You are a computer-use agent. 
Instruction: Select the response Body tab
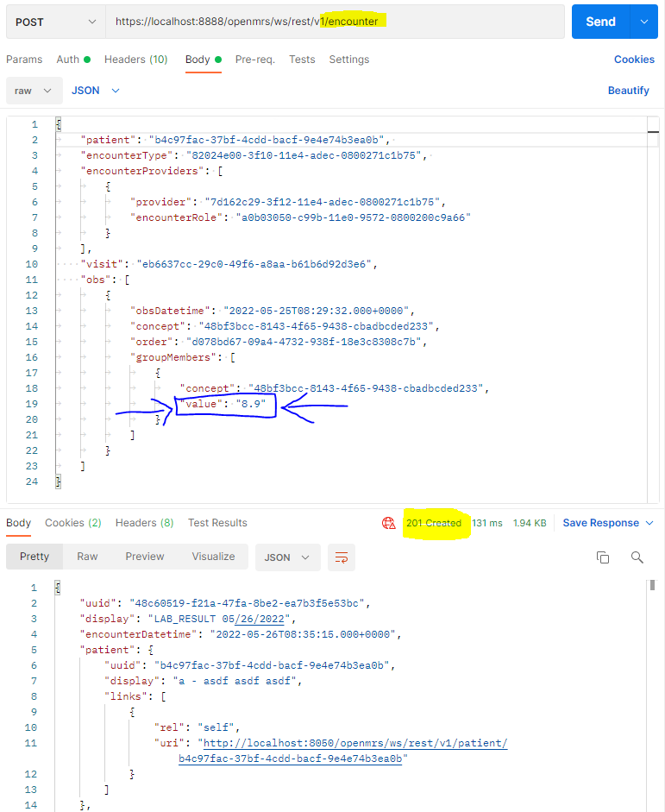pos(19,523)
